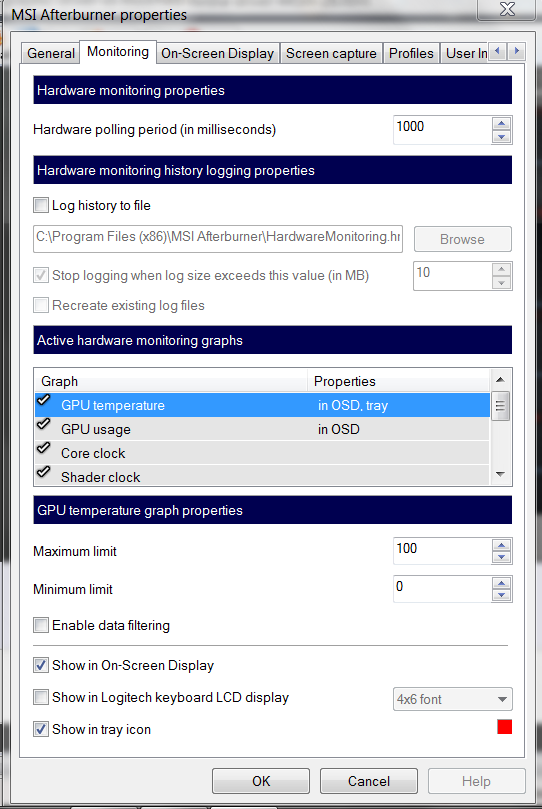This screenshot has width=542, height=809.
Task: Click the Properties column header
Action: [x=398, y=381]
